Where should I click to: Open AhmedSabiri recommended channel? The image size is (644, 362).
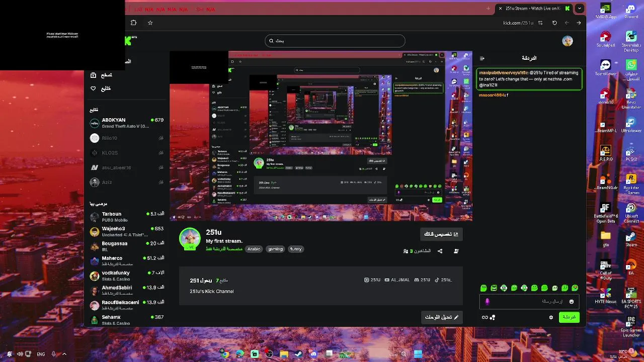pos(126,290)
